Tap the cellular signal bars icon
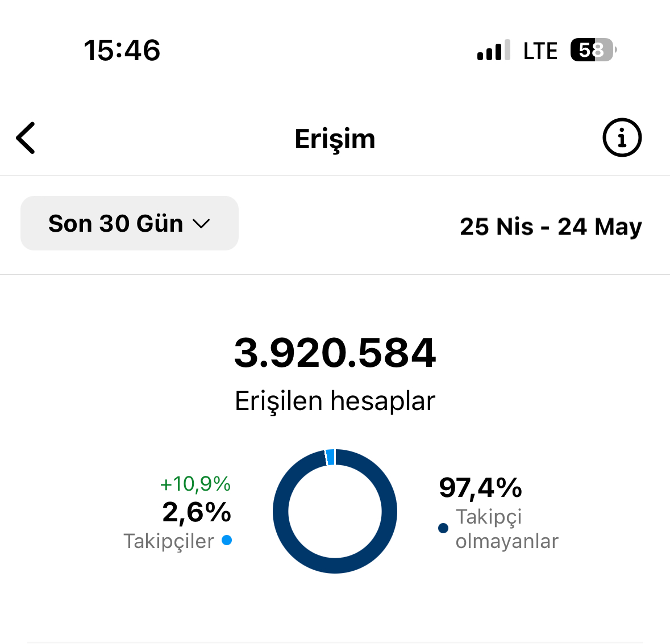This screenshot has width=670, height=644. tap(493, 50)
